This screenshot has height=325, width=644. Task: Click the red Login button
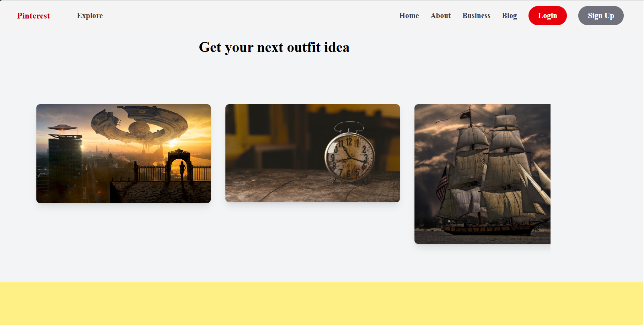(x=547, y=16)
